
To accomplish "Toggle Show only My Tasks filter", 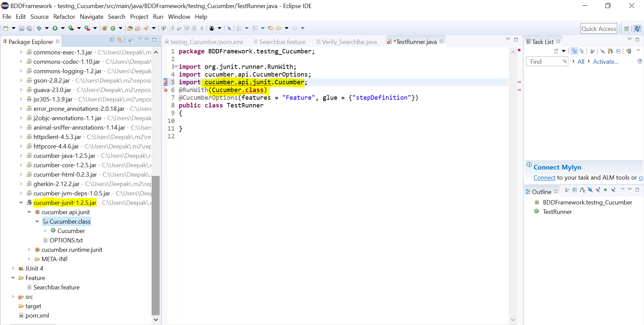I will pos(610,51).
